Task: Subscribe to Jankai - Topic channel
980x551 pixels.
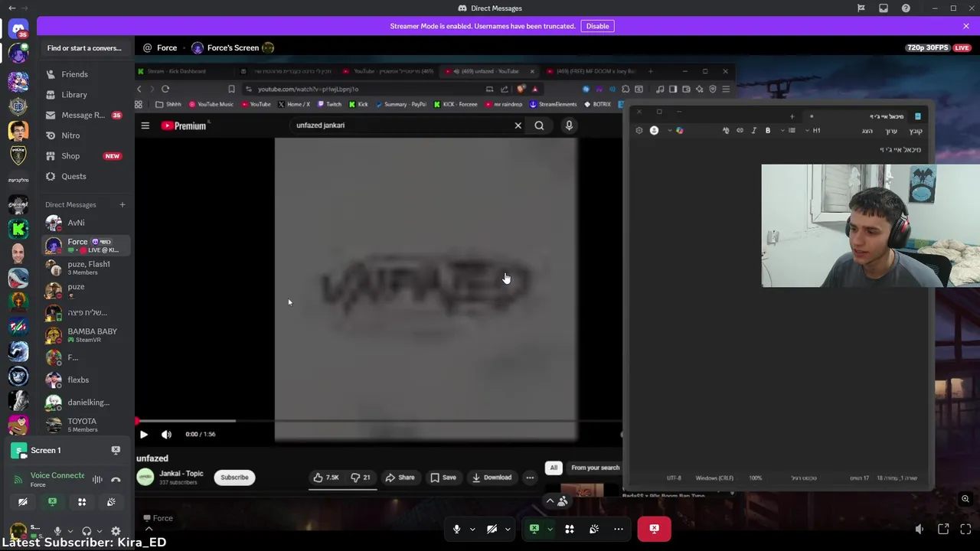Action: 234,478
